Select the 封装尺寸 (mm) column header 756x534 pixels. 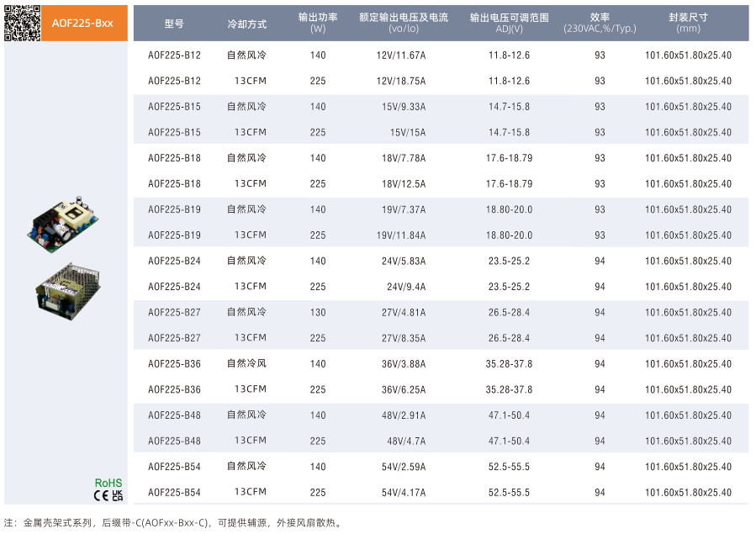[687, 23]
